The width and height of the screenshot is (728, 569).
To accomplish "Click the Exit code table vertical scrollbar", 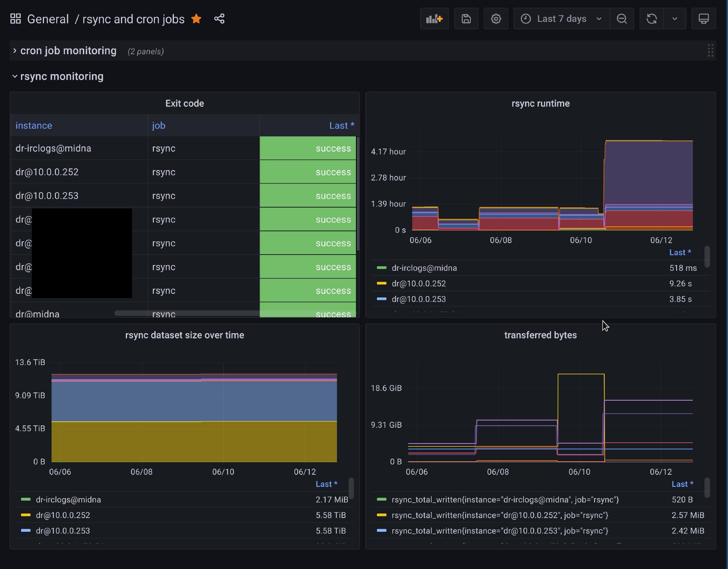I will pos(358,193).
